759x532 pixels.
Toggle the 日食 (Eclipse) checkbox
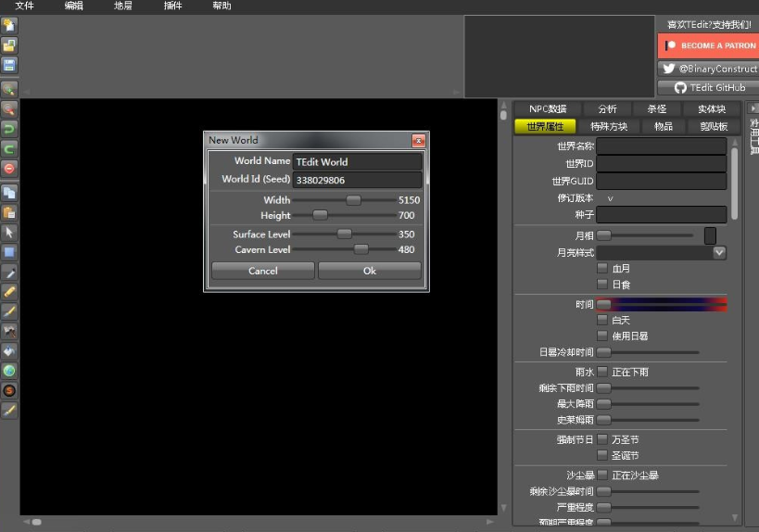[x=602, y=285]
